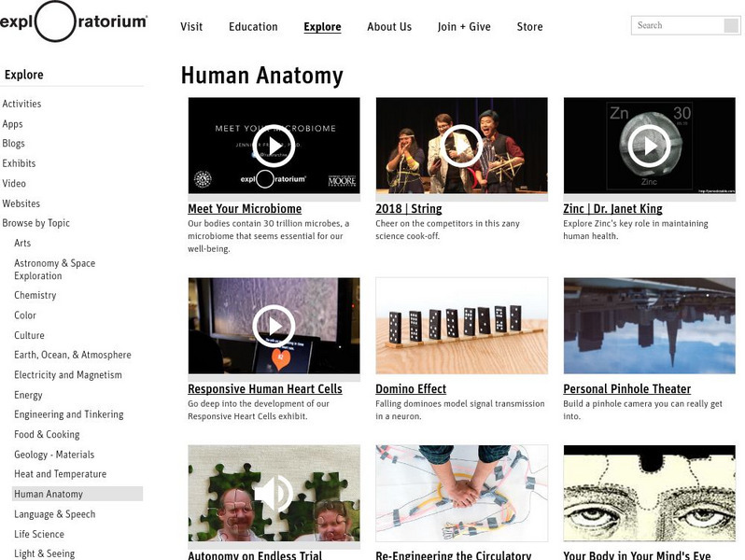Viewport: 745px width, 560px height.
Task: Open Your Body in Your Mind's Eye link
Action: (x=637, y=555)
